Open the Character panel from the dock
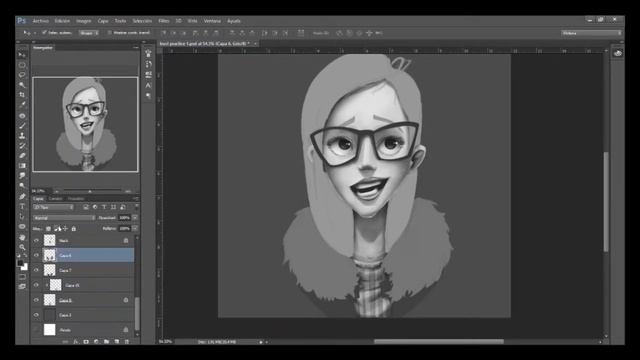Screen dimensions: 640x360 pos(148,85)
